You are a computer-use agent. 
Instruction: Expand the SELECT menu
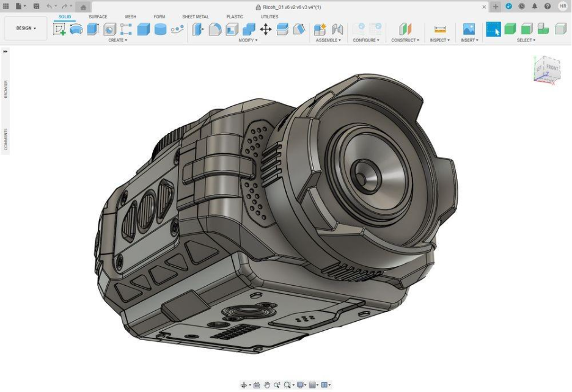tap(526, 40)
